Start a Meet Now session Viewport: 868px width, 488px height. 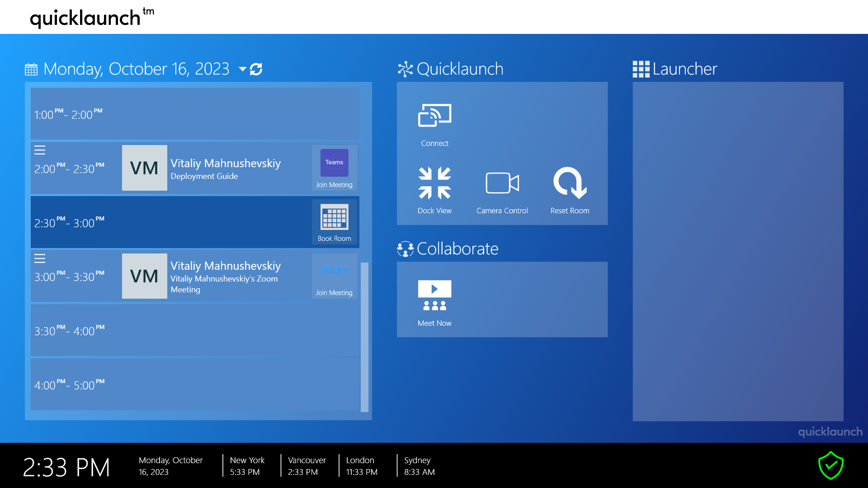(x=434, y=296)
